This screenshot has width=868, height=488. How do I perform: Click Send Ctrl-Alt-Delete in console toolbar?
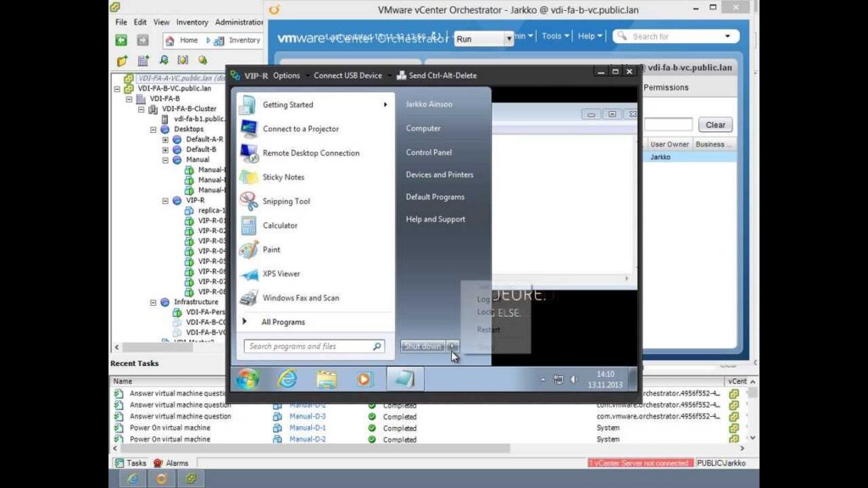click(x=436, y=75)
